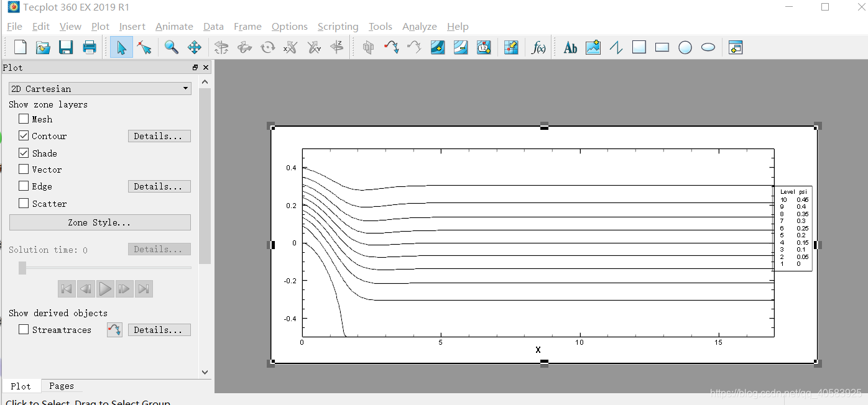Switch to the Plot tab
The height and width of the screenshot is (405, 868).
pos(21,386)
